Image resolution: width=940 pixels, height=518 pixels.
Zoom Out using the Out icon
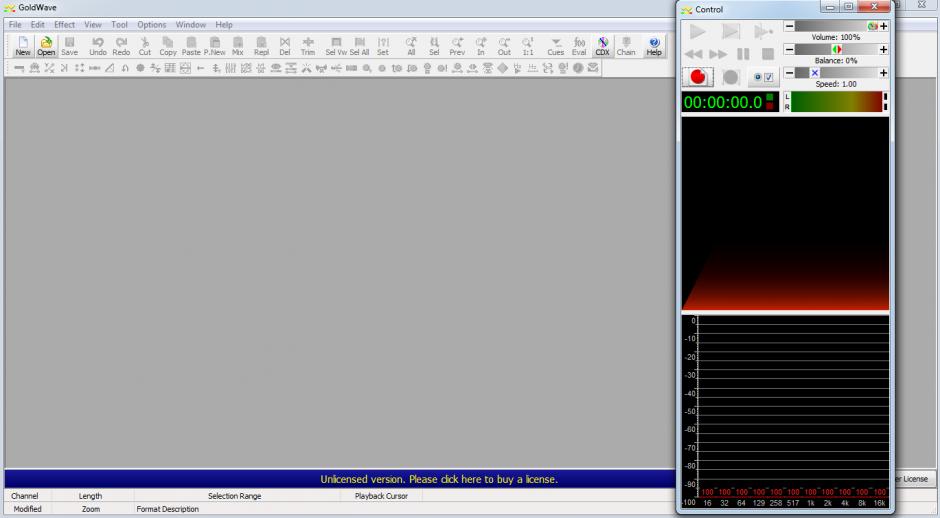504,46
